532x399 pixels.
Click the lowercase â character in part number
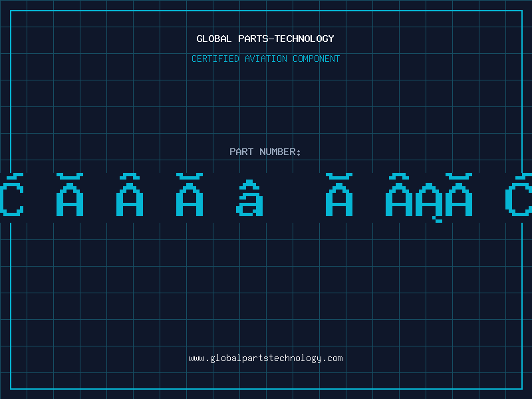tap(249, 198)
